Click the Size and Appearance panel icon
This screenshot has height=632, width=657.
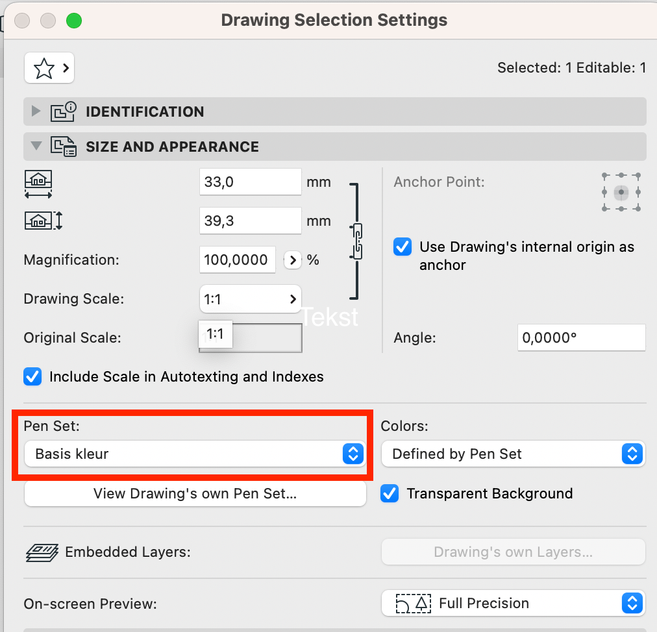[x=64, y=147]
